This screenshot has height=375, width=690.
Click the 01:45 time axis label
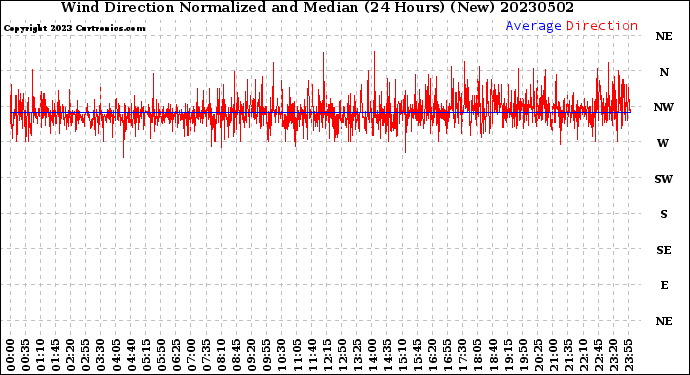(56, 355)
